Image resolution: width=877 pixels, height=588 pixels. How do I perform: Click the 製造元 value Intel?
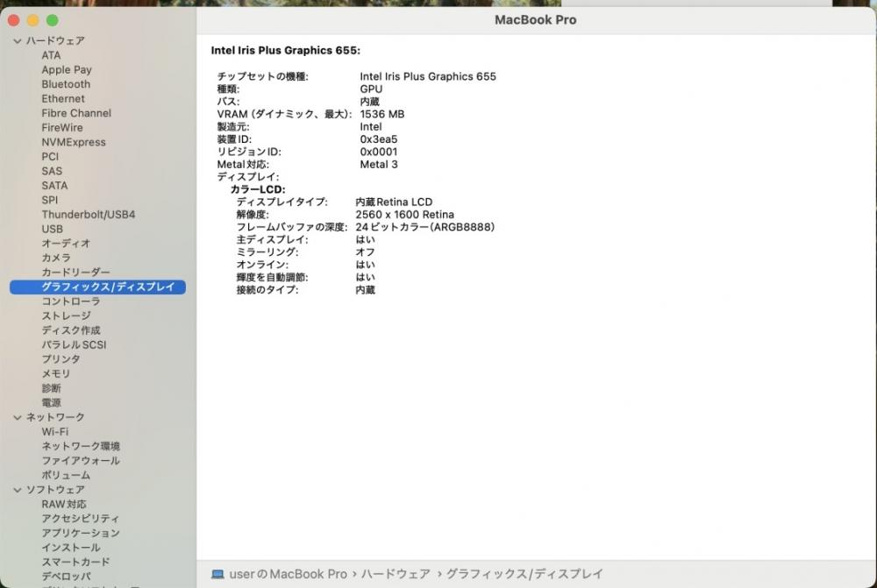pos(370,127)
